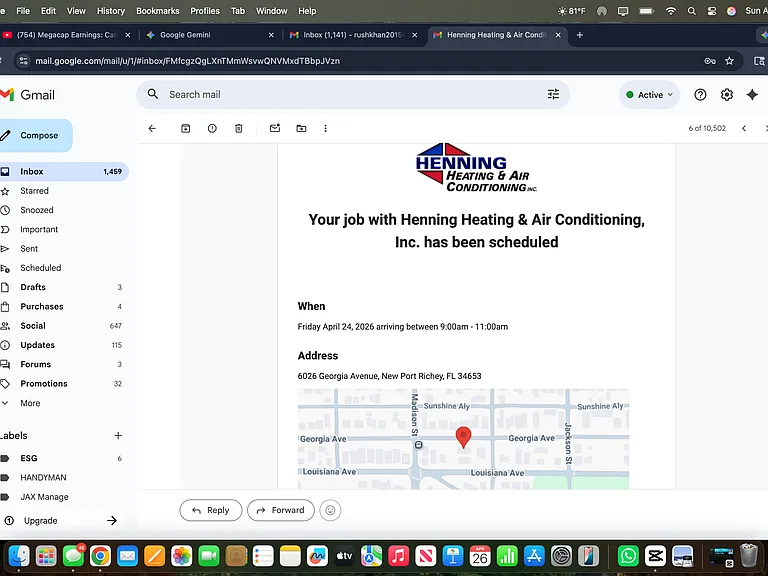Image resolution: width=768 pixels, height=576 pixels.
Task: Open the Updates category
Action: click(64, 345)
